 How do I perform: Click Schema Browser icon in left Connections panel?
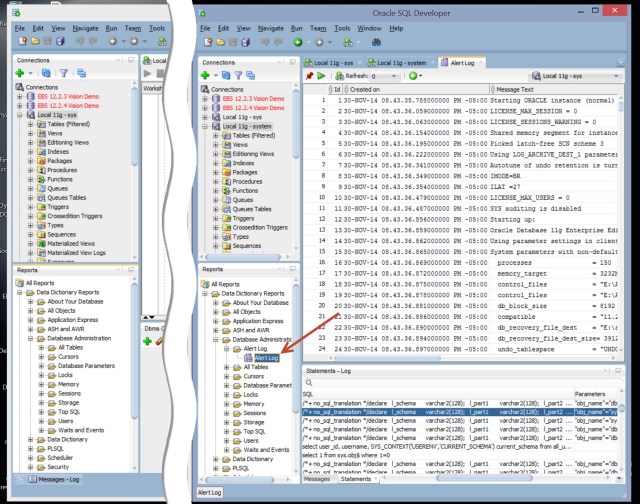[81, 73]
